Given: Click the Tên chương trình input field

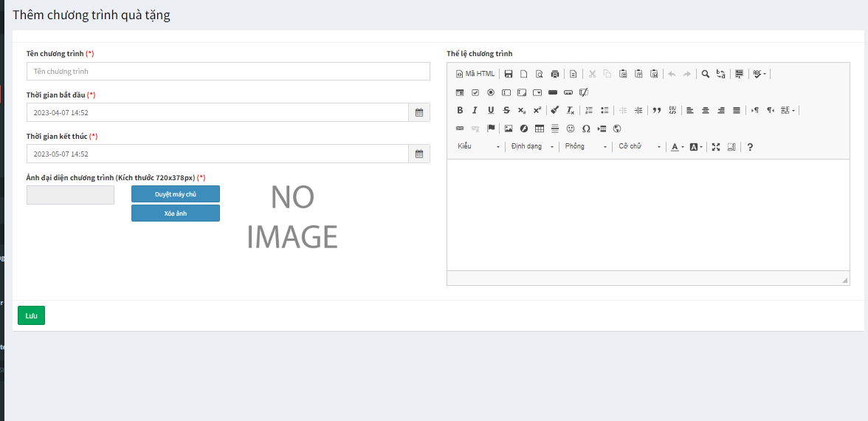Looking at the screenshot, I should (x=228, y=72).
